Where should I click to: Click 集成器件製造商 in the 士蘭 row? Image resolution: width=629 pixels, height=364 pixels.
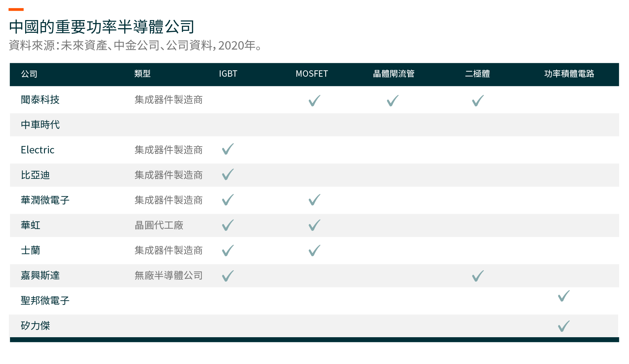coord(169,250)
